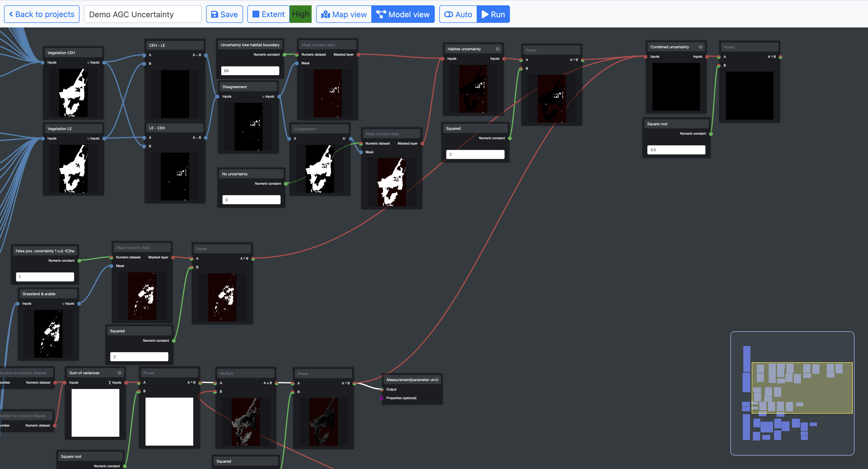Toggle Auto run mode

click(x=458, y=14)
